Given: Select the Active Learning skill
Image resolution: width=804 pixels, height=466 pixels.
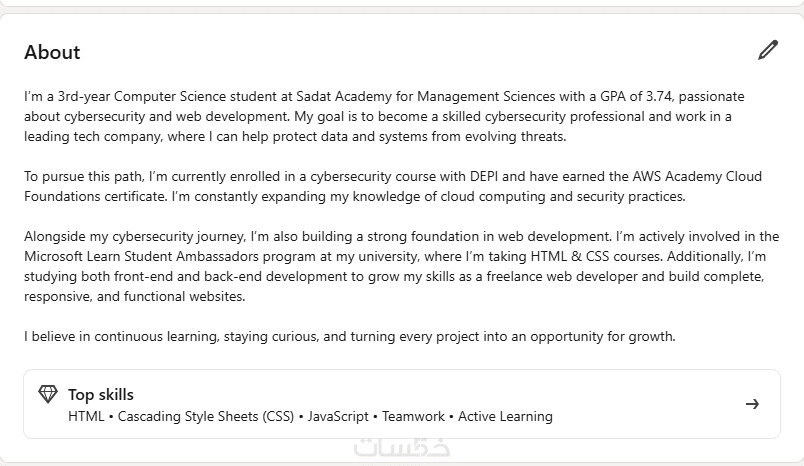Looking at the screenshot, I should click(x=505, y=416).
